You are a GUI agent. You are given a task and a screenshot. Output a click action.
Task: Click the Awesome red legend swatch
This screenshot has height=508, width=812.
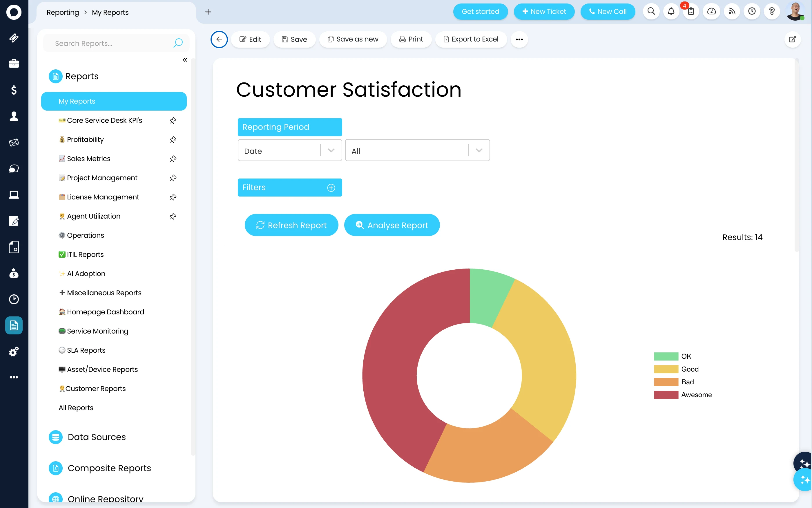[x=666, y=395]
